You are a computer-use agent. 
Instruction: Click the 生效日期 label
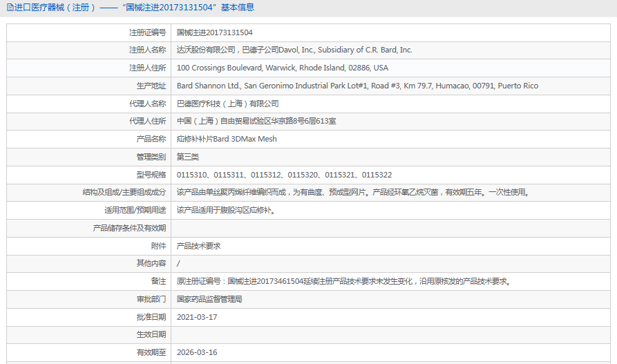[x=151, y=334]
